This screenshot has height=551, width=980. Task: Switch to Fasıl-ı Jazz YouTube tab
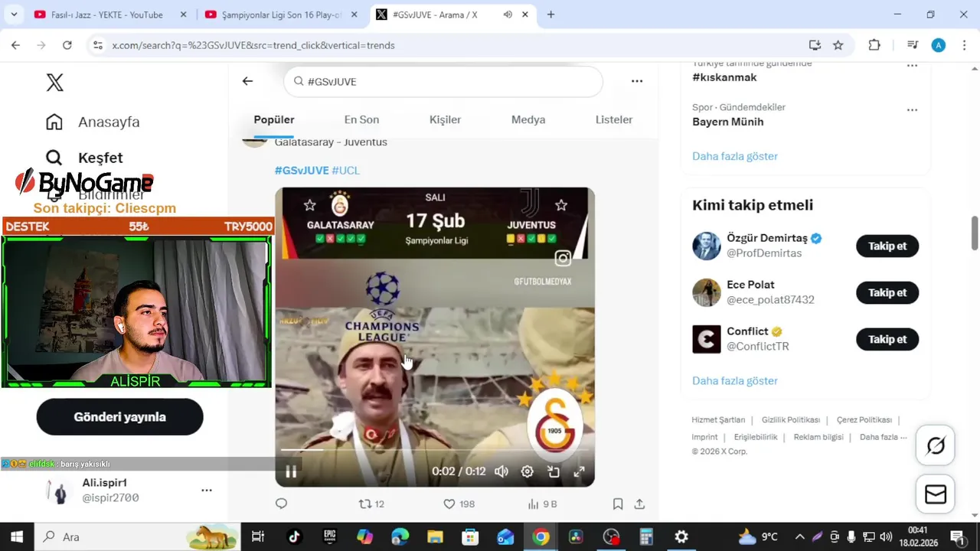[106, 15]
